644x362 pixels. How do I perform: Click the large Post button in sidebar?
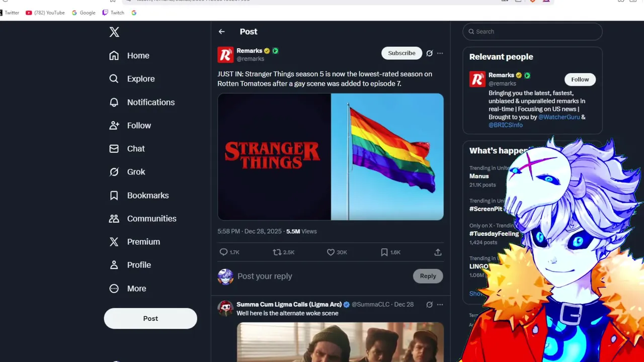click(x=150, y=318)
